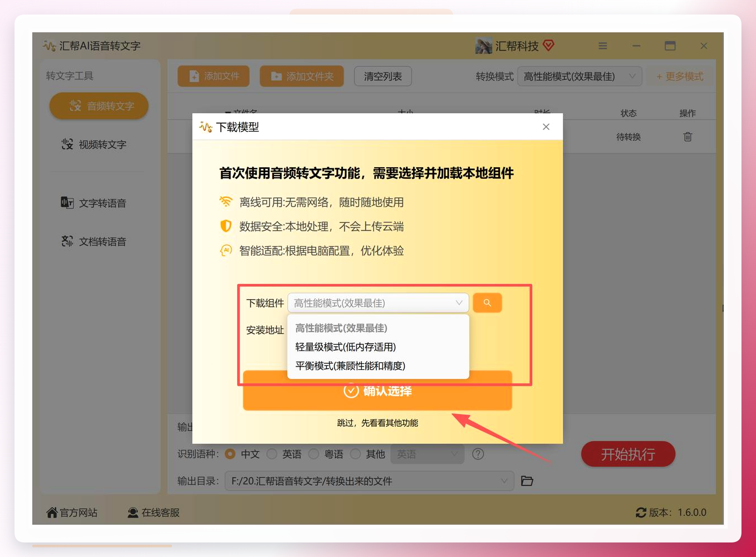Open the 下载组件 combo box

pos(378,303)
